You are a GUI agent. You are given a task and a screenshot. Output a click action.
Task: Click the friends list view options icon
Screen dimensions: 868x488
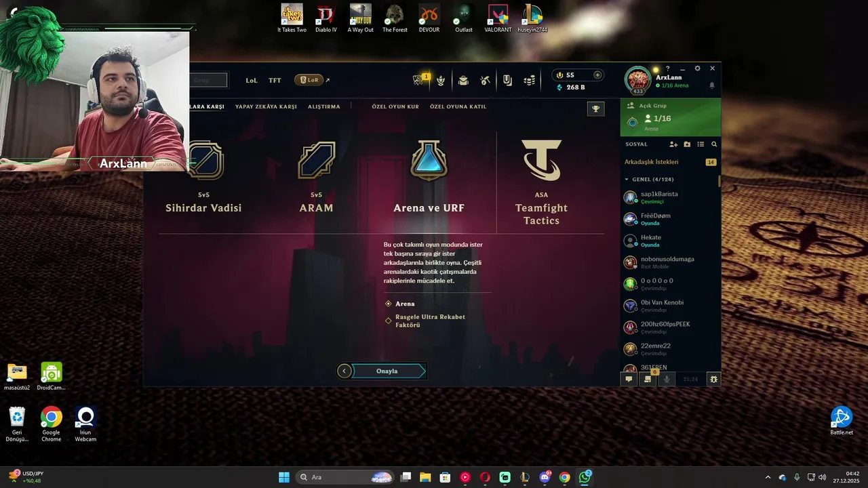coord(701,144)
